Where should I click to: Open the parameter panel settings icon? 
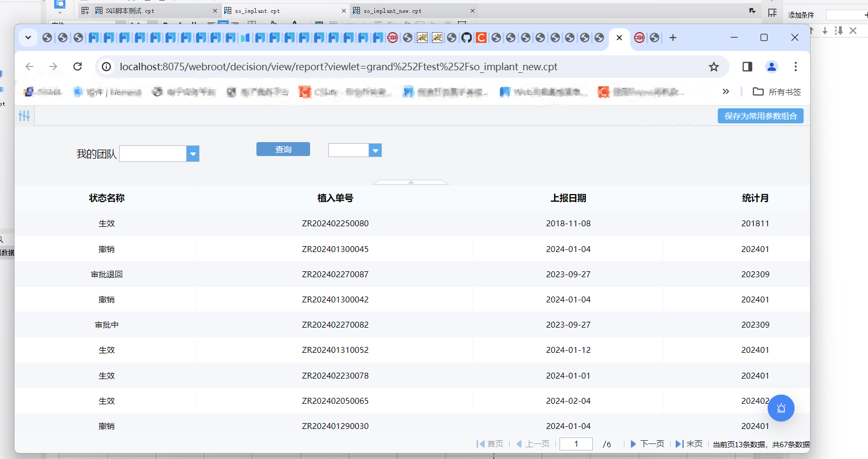coord(24,116)
